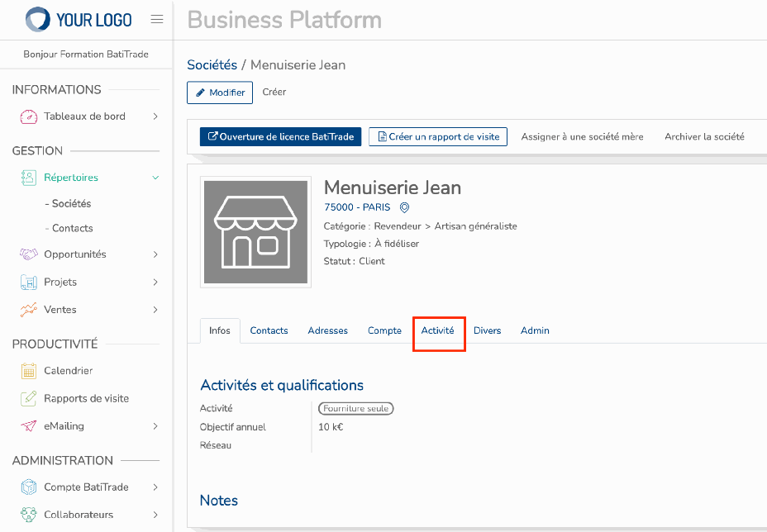This screenshot has height=532, width=767.
Task: Click the map pin icon beside PARIS
Action: [x=404, y=207]
